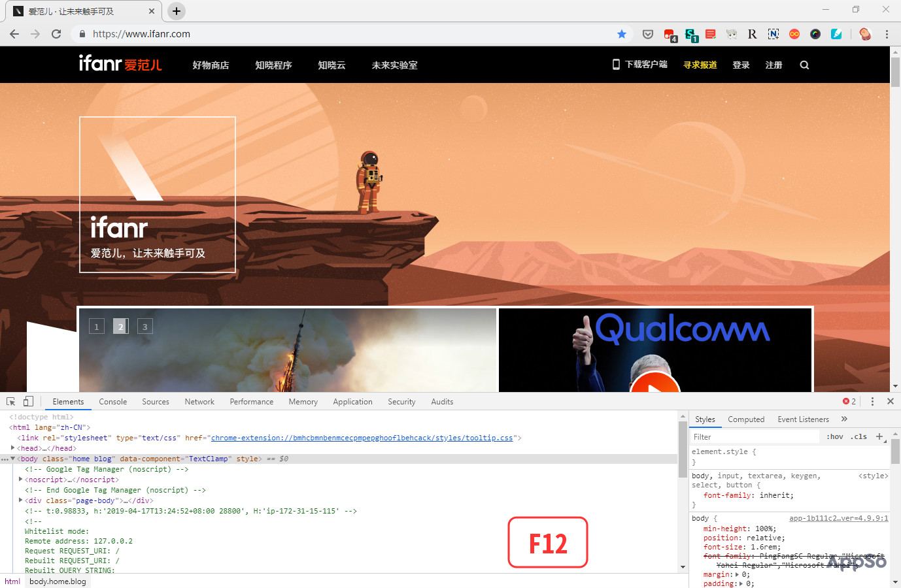
Task: Open the search magnifier on ifanr navbar
Action: point(804,65)
